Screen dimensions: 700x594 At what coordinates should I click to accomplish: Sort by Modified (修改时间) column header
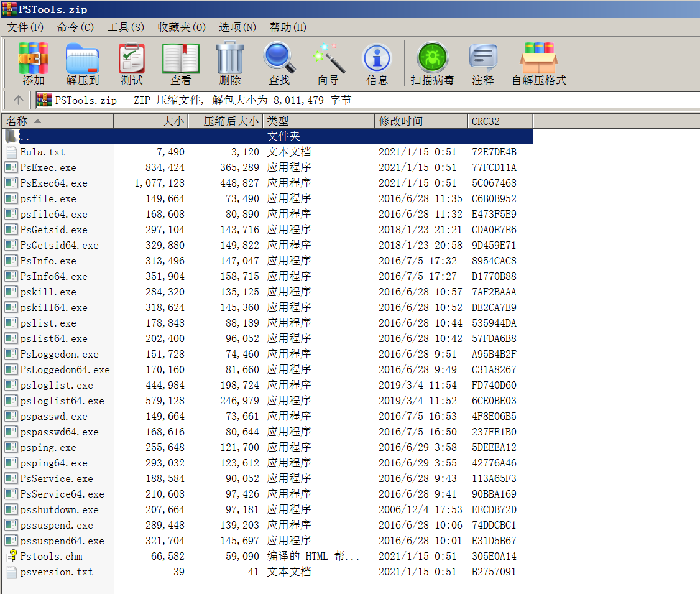421,121
